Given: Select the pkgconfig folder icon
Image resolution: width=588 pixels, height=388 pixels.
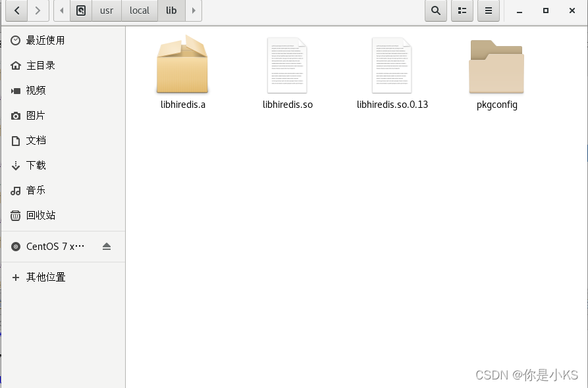Looking at the screenshot, I should click(496, 66).
